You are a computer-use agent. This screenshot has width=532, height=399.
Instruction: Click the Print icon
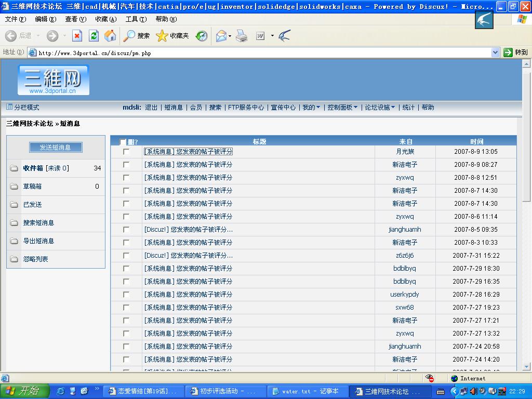(242, 36)
